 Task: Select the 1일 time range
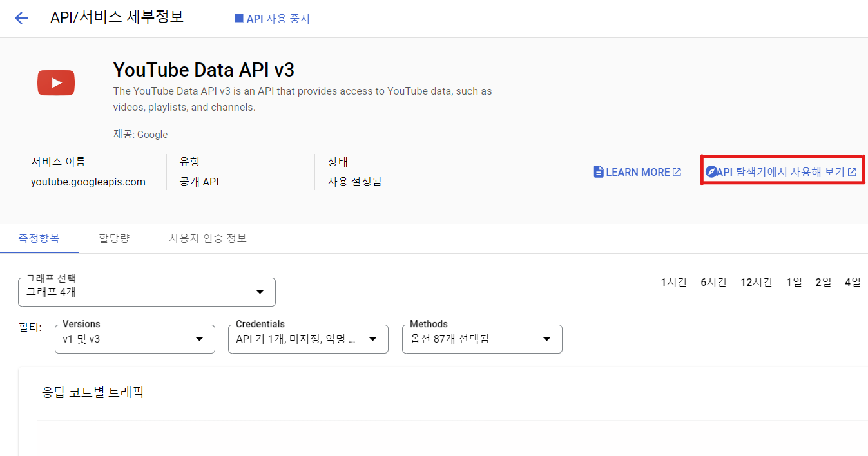point(794,282)
